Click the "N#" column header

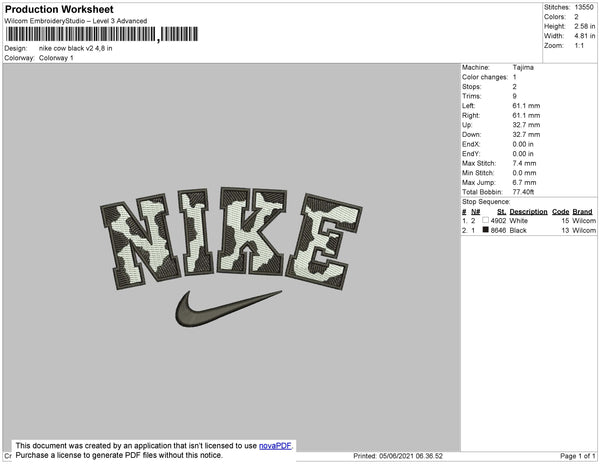click(x=475, y=212)
